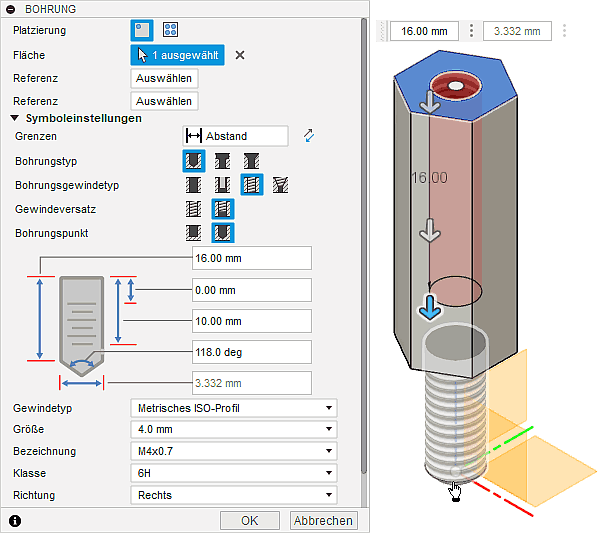Screen dimensions: 602x533
Task: Select the simple hole Bohrungstyp option
Action: (195, 160)
